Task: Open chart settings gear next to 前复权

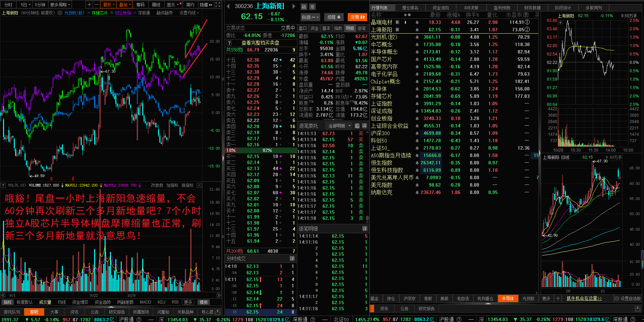Action: 60,13
